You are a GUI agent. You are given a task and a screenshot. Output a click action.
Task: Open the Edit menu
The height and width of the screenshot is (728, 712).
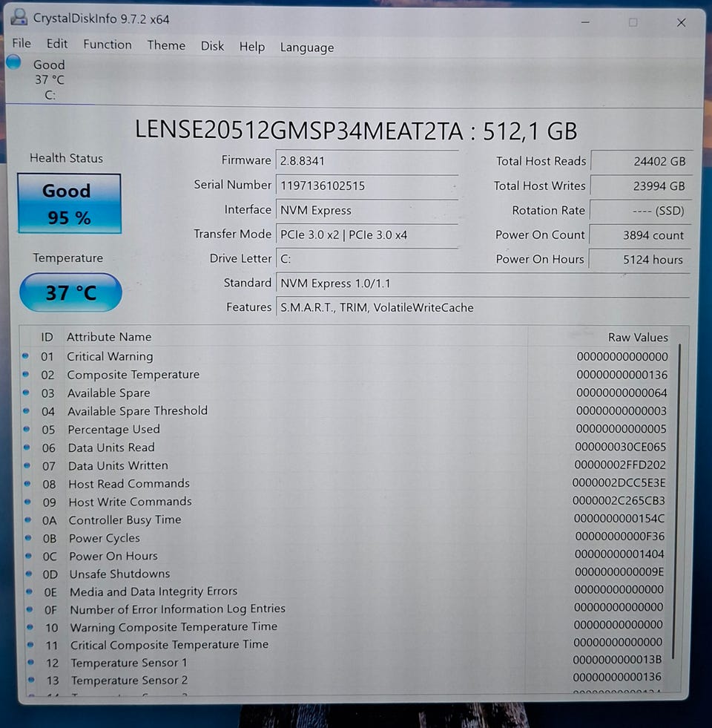click(x=57, y=44)
